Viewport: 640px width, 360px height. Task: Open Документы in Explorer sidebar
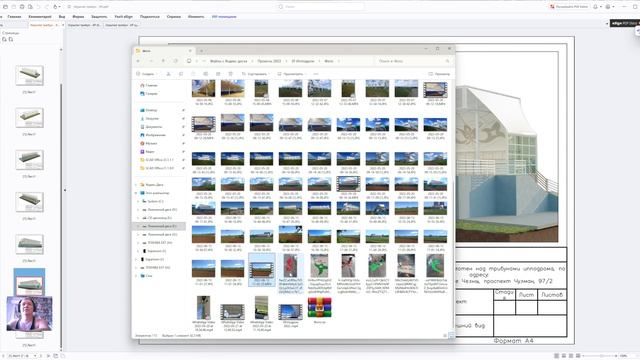click(x=151, y=127)
